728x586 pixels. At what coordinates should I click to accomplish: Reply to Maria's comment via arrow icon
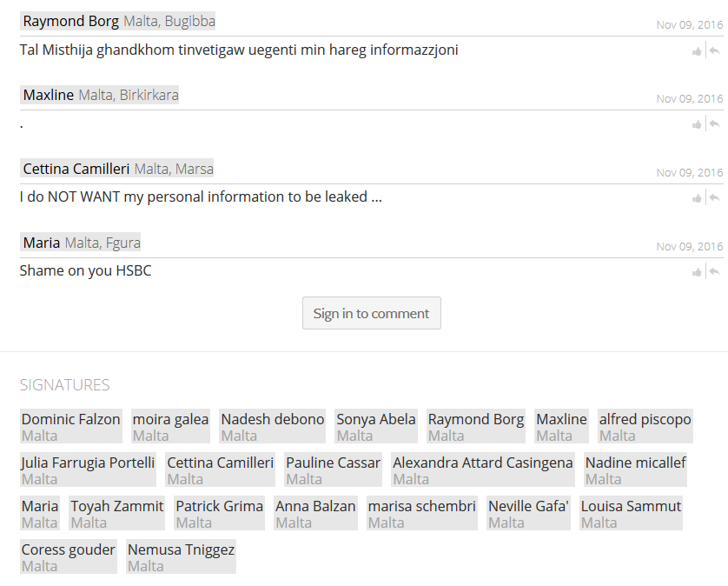pyautogui.click(x=715, y=271)
